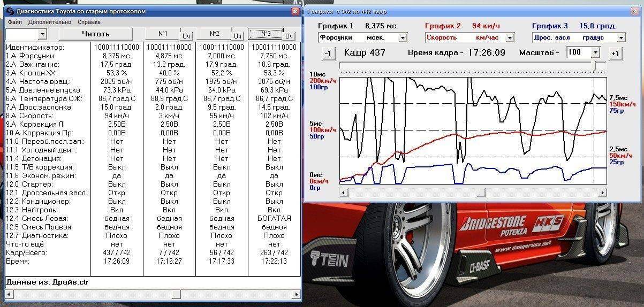Click the right arrow of the graph's horizontal scrollbar
This screenshot has height=307, width=644.
tap(603, 193)
